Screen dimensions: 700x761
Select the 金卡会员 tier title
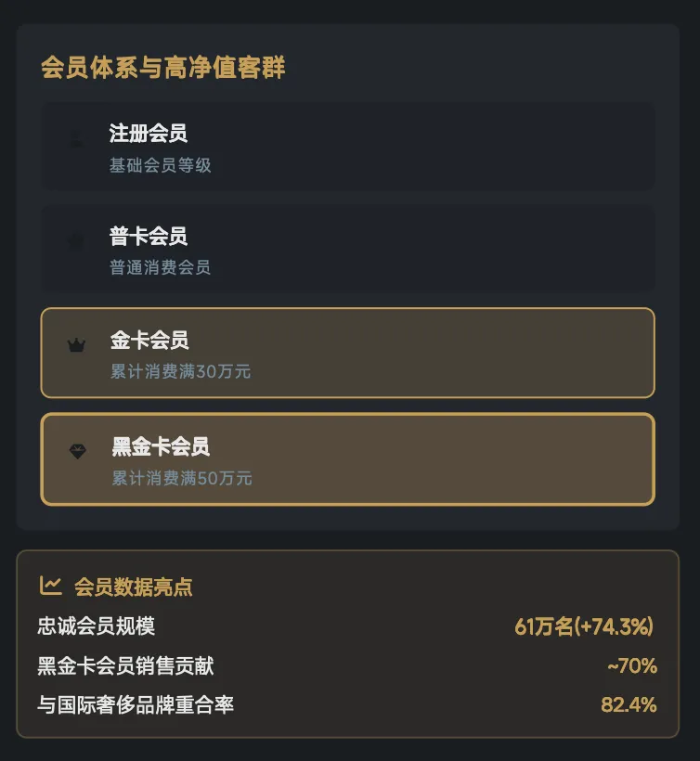click(x=149, y=341)
